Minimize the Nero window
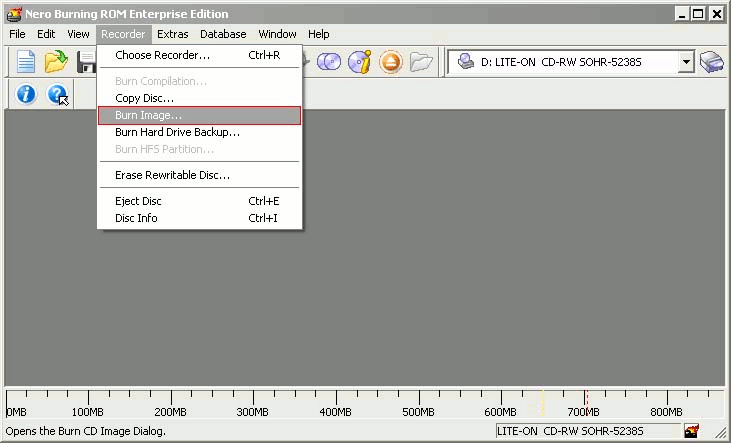Viewport: 731px width, 443px height. point(683,14)
